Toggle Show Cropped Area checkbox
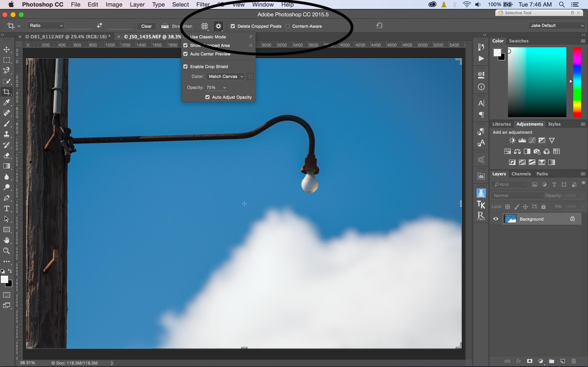 click(x=185, y=45)
